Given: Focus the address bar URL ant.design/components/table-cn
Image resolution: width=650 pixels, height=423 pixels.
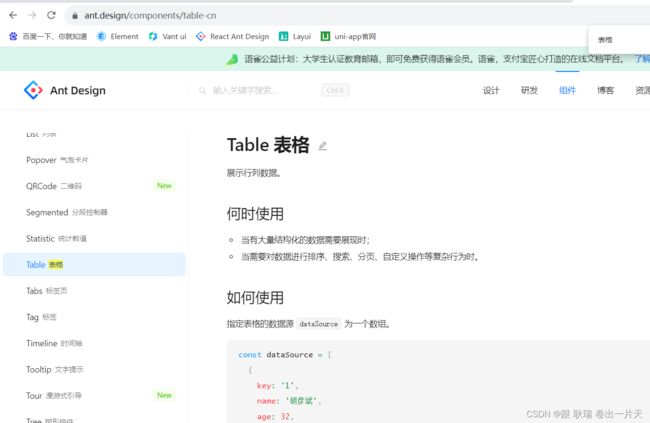Looking at the screenshot, I should [x=150, y=16].
